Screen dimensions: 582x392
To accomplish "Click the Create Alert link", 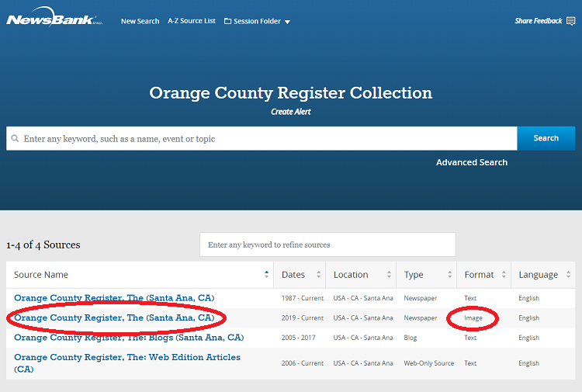I will [x=291, y=112].
